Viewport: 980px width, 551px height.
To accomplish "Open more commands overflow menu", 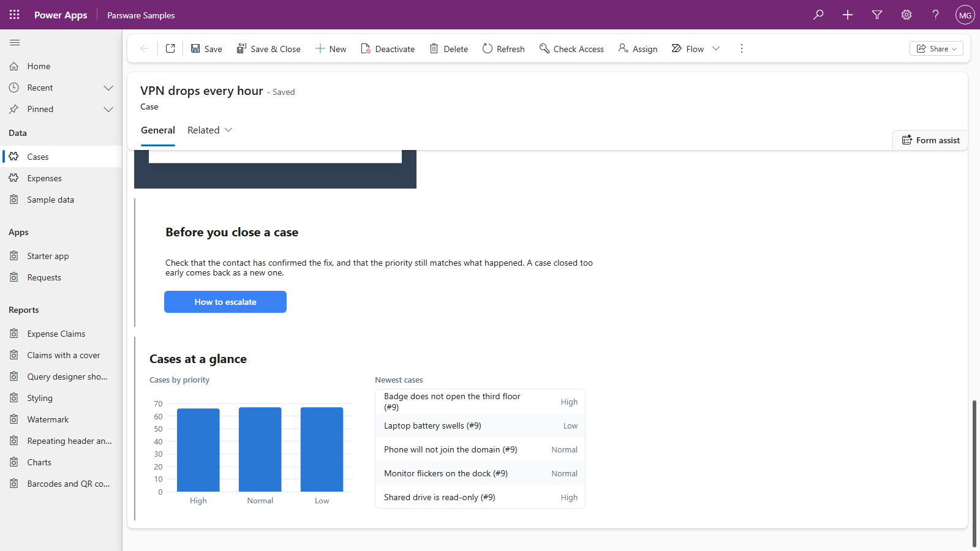I will [742, 48].
